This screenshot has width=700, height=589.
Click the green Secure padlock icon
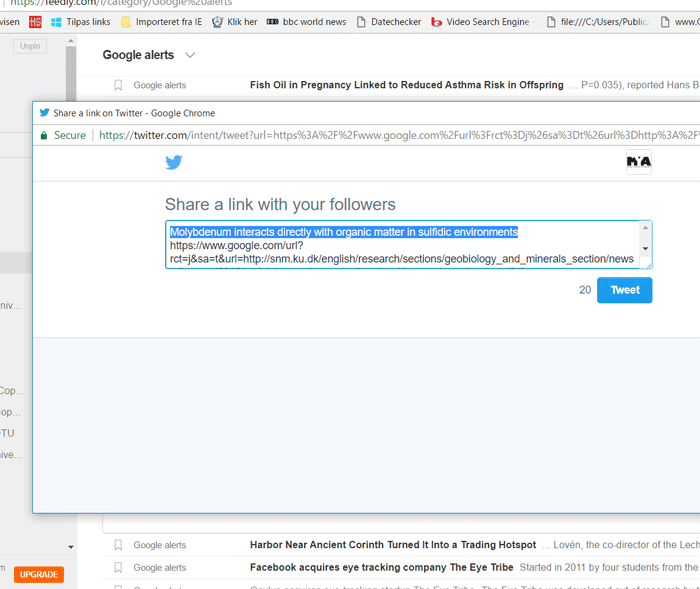44,135
